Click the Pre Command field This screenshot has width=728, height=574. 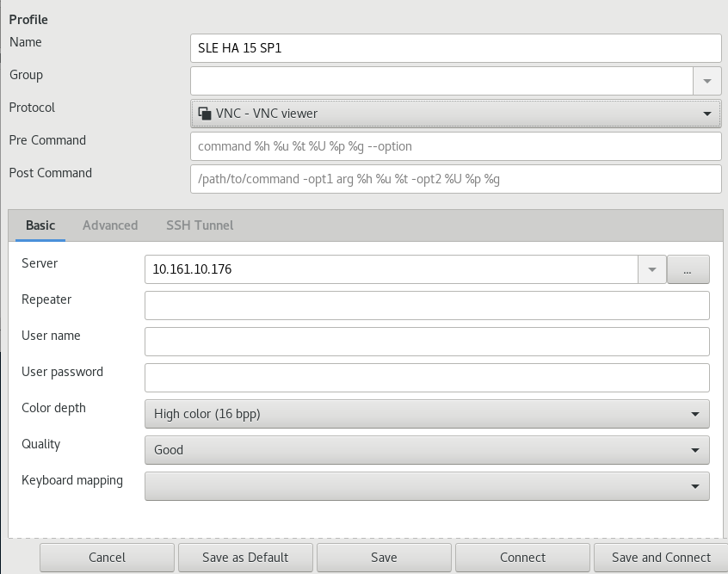(x=454, y=146)
